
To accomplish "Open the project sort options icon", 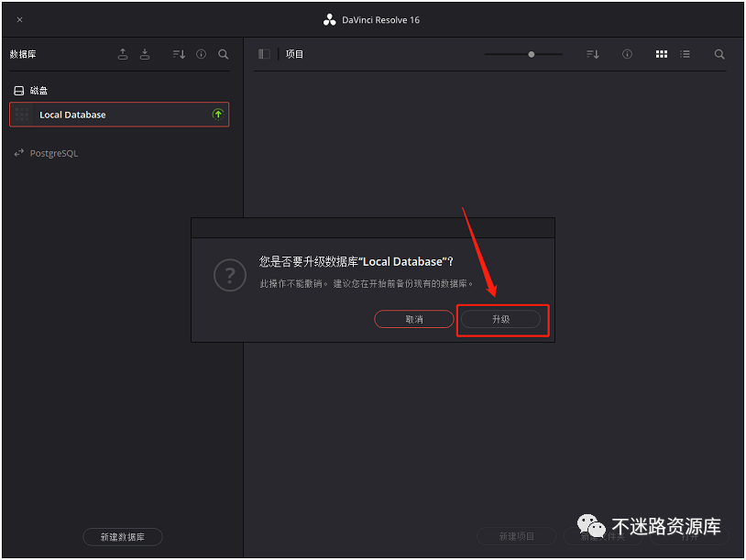I will pos(593,54).
